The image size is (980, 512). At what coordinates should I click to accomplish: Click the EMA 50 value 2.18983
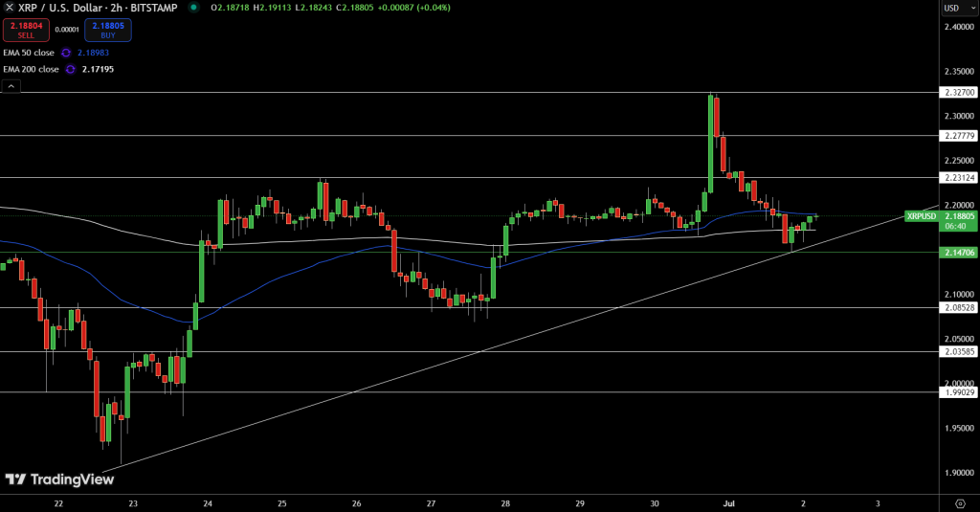[93, 54]
